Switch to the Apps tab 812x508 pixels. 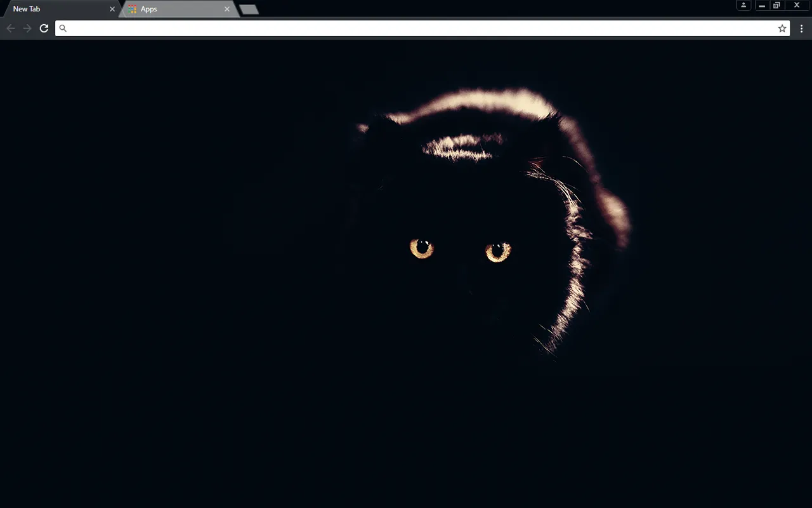[x=178, y=9]
